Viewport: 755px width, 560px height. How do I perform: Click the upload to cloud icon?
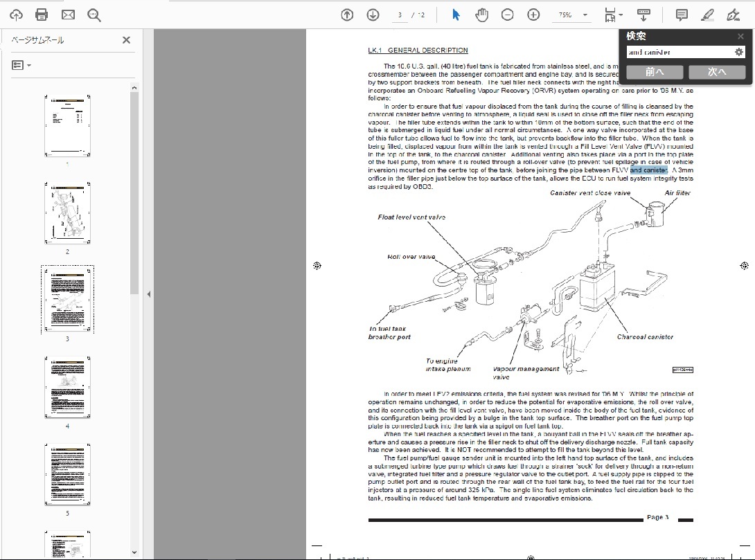[16, 15]
